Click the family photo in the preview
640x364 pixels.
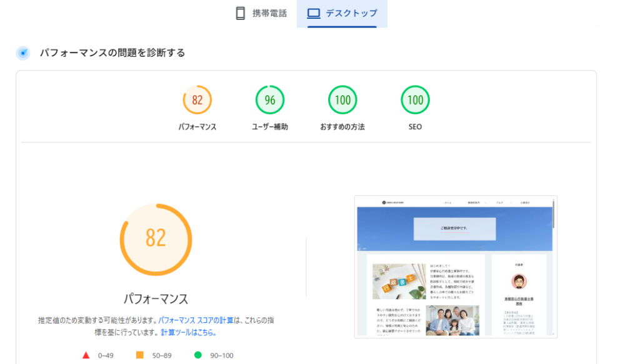coord(452,319)
